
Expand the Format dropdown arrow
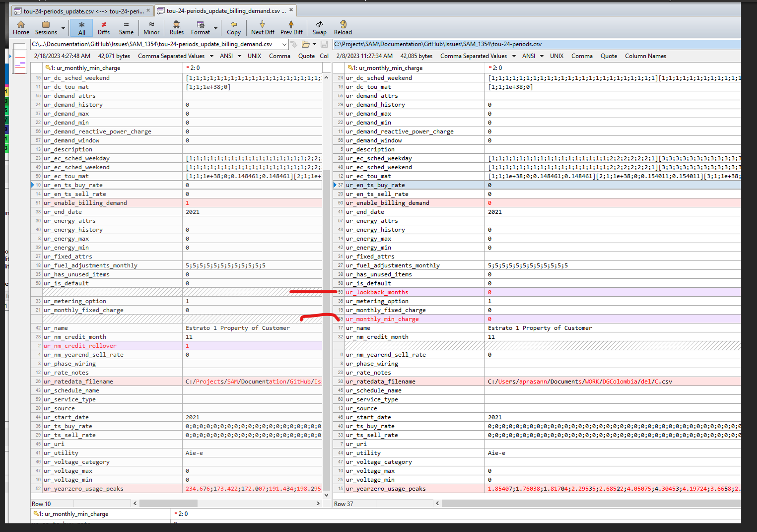click(x=216, y=28)
